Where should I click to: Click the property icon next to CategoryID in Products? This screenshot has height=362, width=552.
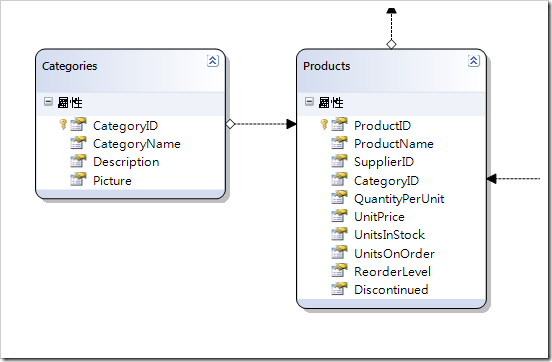[339, 179]
